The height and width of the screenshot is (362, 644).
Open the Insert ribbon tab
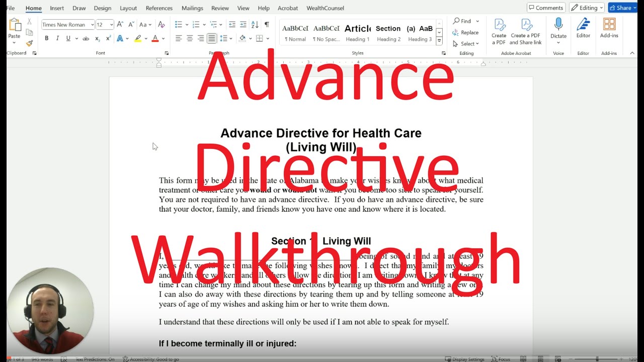pos(57,8)
